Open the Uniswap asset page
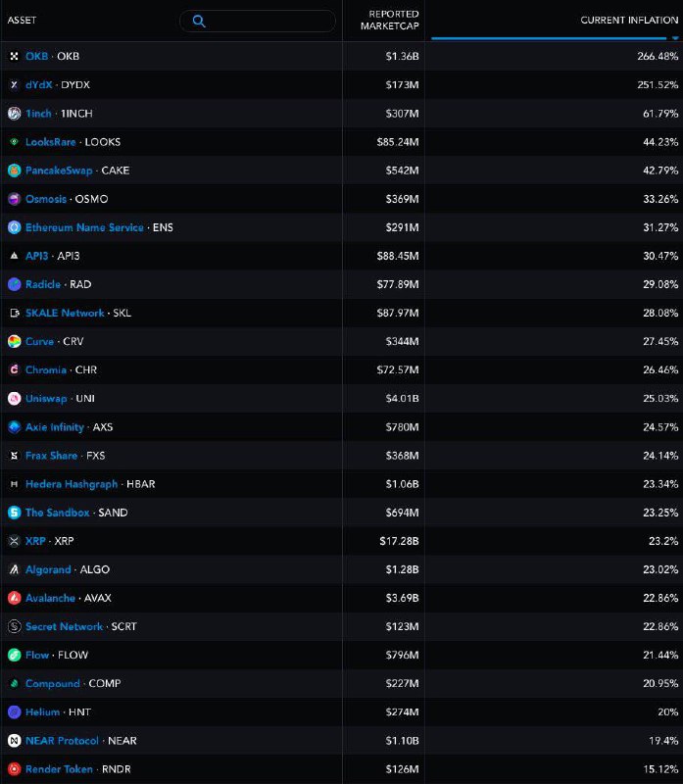Image resolution: width=683 pixels, height=784 pixels. 46,399
